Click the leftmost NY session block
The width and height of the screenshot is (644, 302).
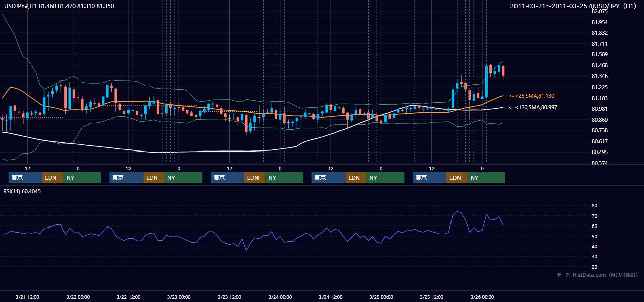tap(82, 178)
